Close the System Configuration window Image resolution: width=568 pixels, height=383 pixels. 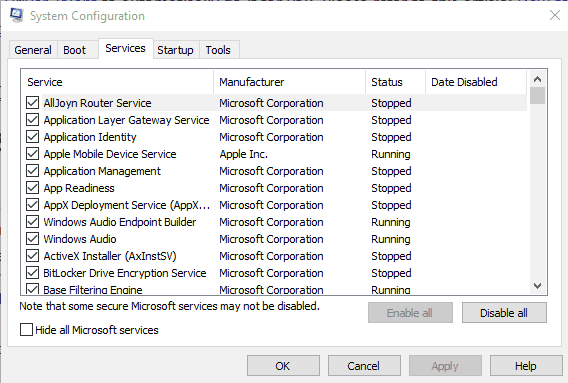[555, 15]
